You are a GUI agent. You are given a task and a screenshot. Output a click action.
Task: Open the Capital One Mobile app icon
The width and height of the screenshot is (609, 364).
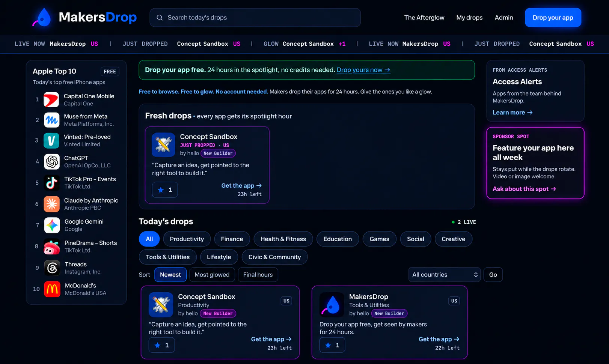tap(51, 100)
